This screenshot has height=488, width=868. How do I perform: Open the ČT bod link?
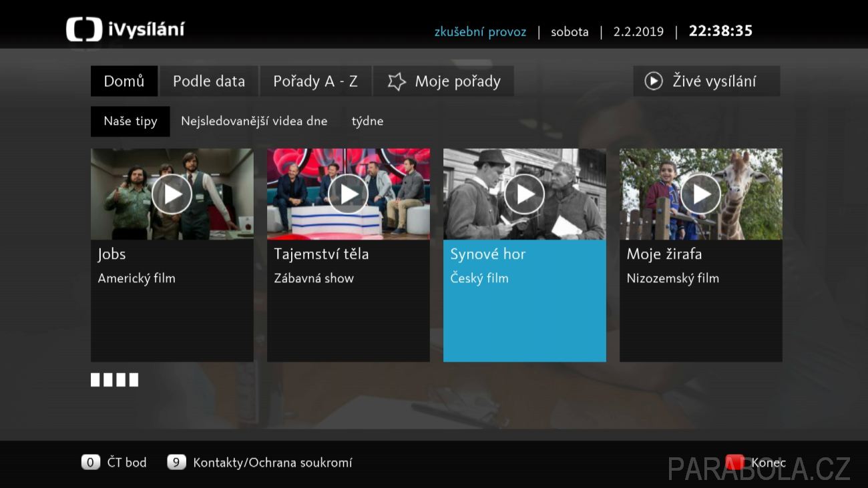pyautogui.click(x=127, y=462)
